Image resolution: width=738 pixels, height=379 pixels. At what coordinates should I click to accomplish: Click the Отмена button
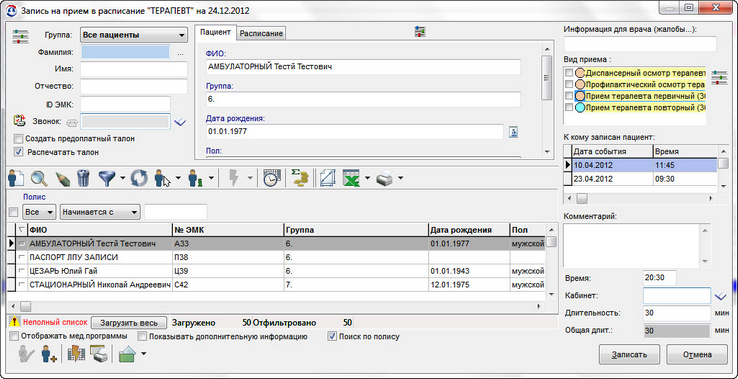(697, 355)
